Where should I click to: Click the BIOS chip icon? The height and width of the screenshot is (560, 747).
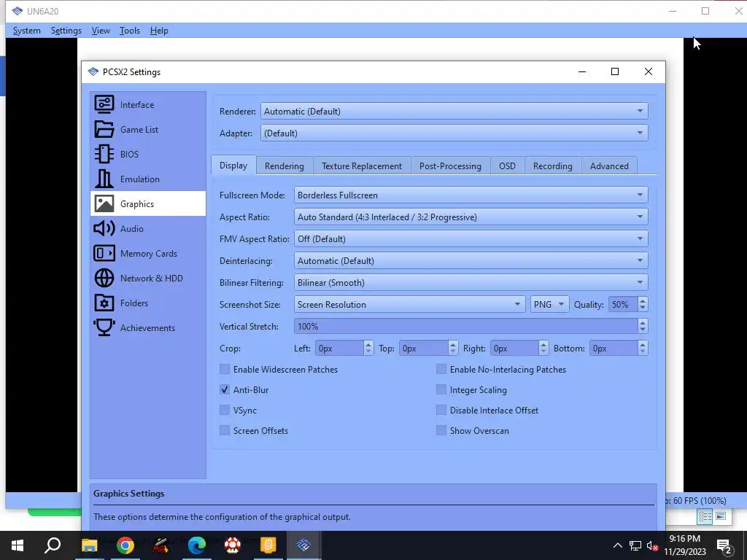click(104, 154)
